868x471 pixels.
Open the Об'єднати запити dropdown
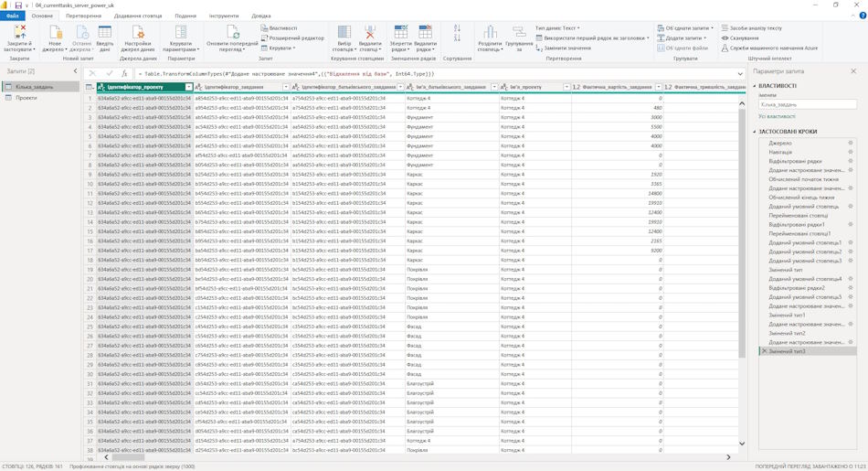[685, 27]
